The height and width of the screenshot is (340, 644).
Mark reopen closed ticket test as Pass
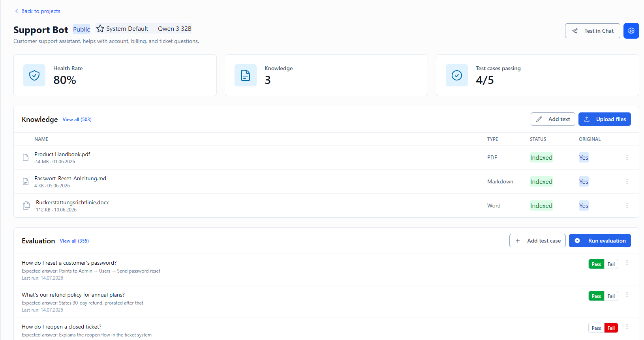coord(596,328)
